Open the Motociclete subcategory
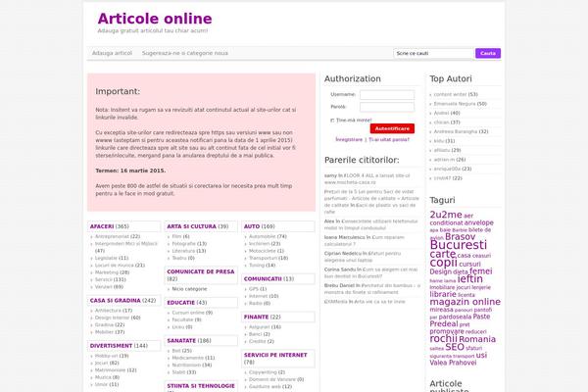 coord(262,251)
